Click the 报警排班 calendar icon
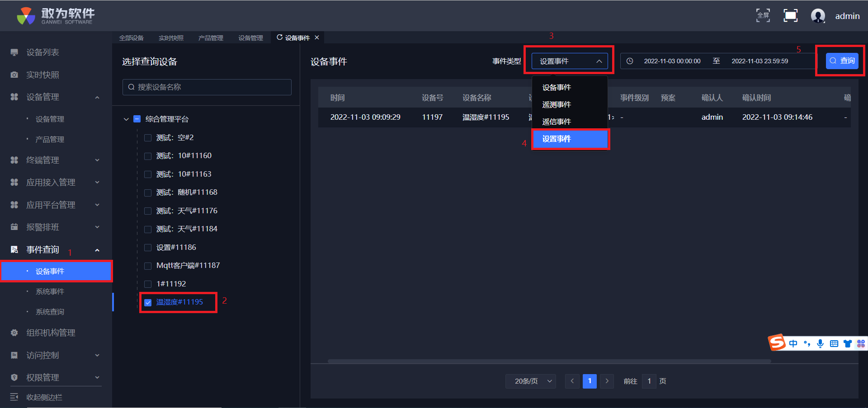This screenshot has height=408, width=868. coord(14,227)
